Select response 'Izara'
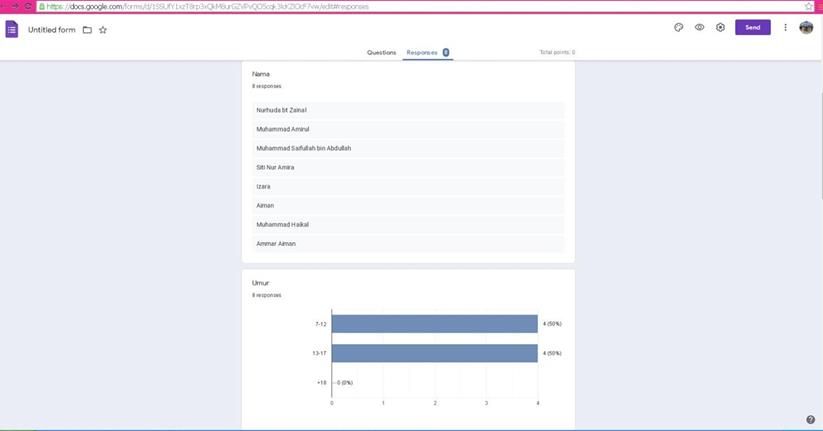Viewport: 823px width, 431px height. coord(408,186)
